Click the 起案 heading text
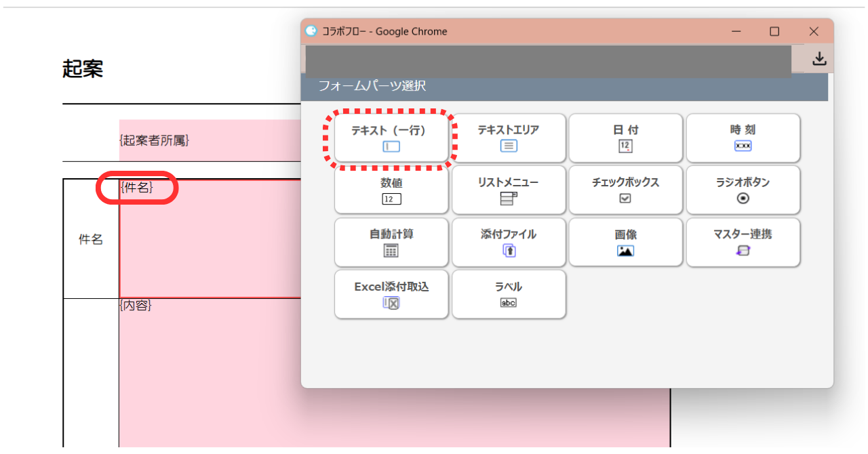868x454 pixels. pos(83,68)
